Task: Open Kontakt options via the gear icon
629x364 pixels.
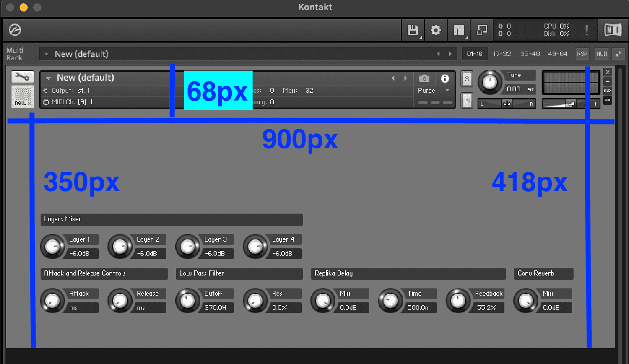Action: pos(436,30)
